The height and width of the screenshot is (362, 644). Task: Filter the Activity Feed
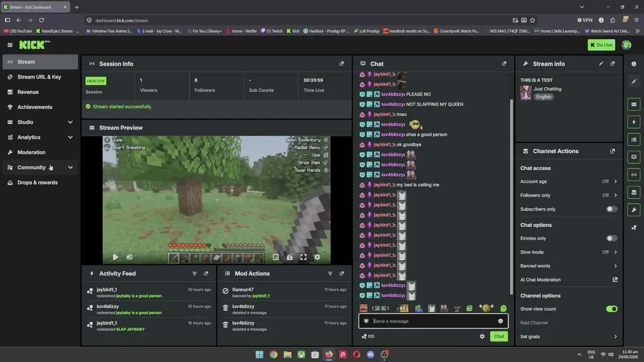pyautogui.click(x=194, y=274)
